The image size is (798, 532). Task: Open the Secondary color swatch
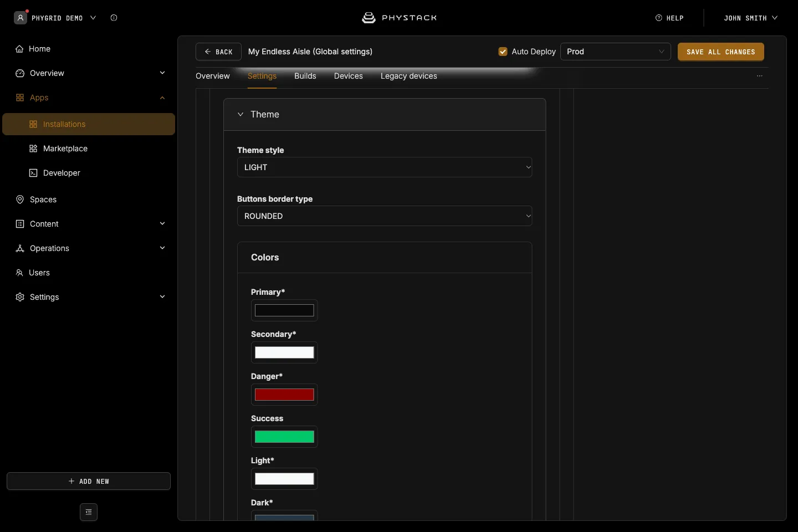pos(284,352)
